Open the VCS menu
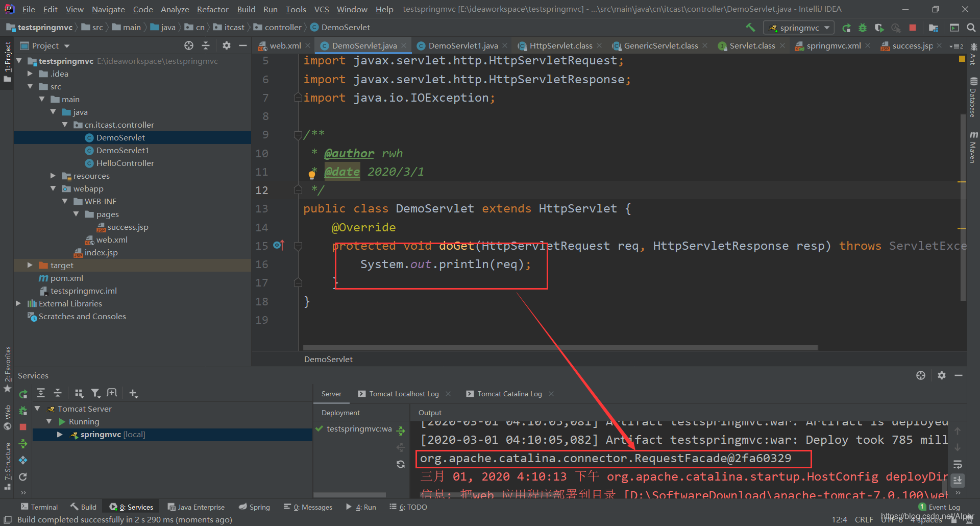Viewport: 980px width, 526px height. [x=321, y=9]
